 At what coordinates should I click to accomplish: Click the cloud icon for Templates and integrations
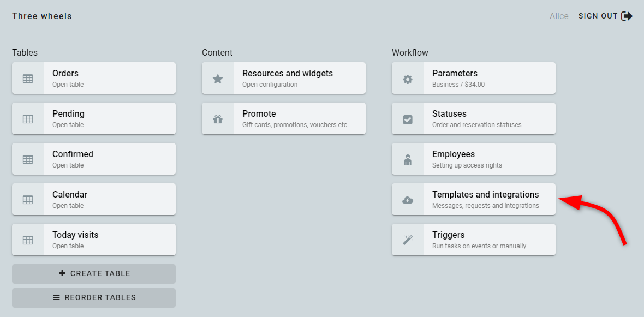[408, 200]
